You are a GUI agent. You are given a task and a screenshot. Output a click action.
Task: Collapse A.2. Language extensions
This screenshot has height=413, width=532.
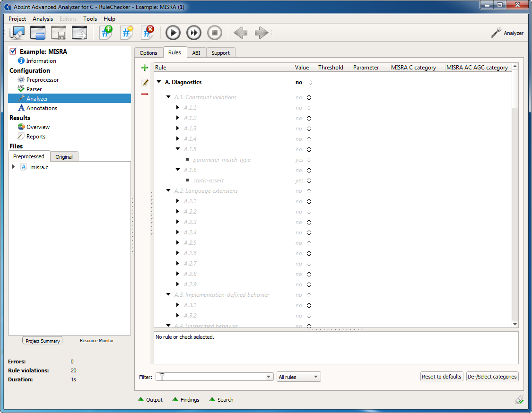[x=168, y=190]
